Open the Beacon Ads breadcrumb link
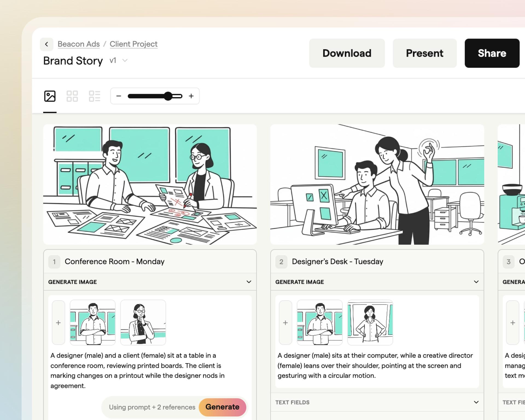Image resolution: width=525 pixels, height=420 pixels. pos(79,44)
